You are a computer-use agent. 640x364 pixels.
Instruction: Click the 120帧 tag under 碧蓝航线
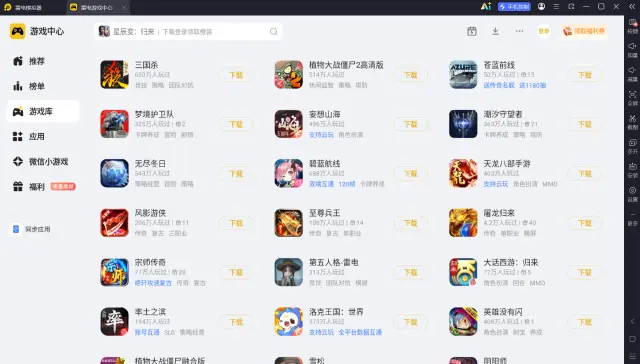point(347,184)
